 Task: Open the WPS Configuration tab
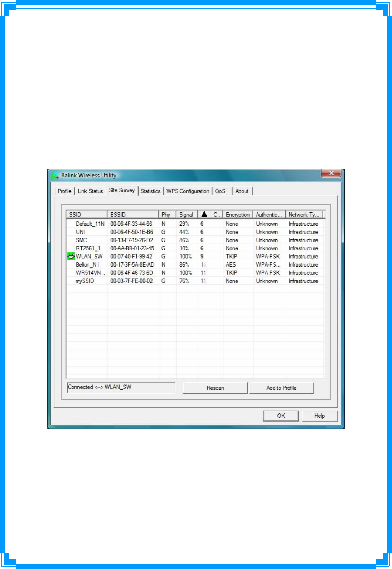coord(188,191)
